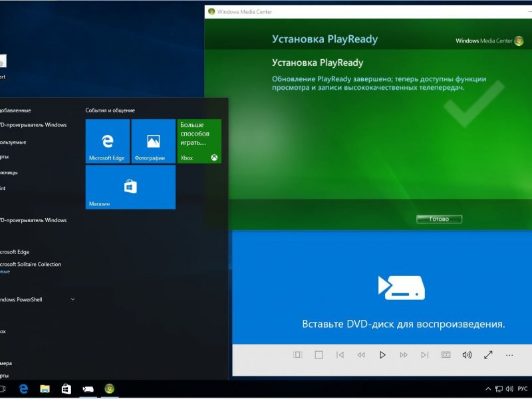This screenshot has height=399, width=532.
Task: Toggle closed captions CC in DVD player
Action: pos(446,355)
